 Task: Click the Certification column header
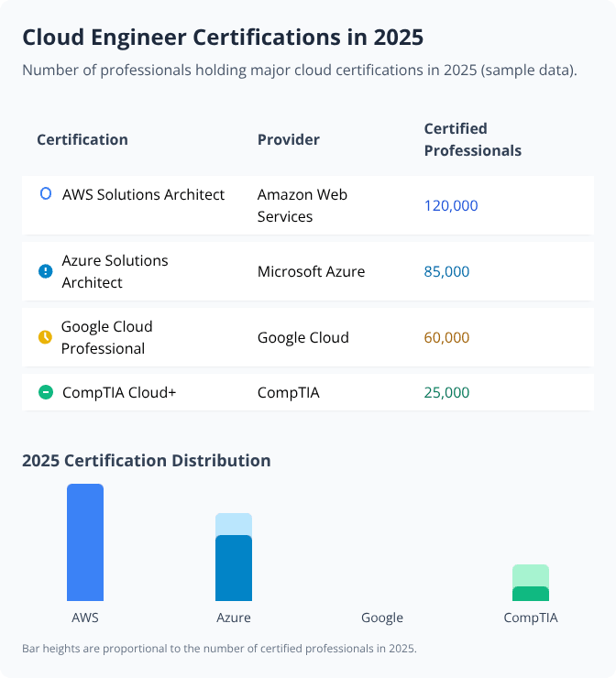82,139
